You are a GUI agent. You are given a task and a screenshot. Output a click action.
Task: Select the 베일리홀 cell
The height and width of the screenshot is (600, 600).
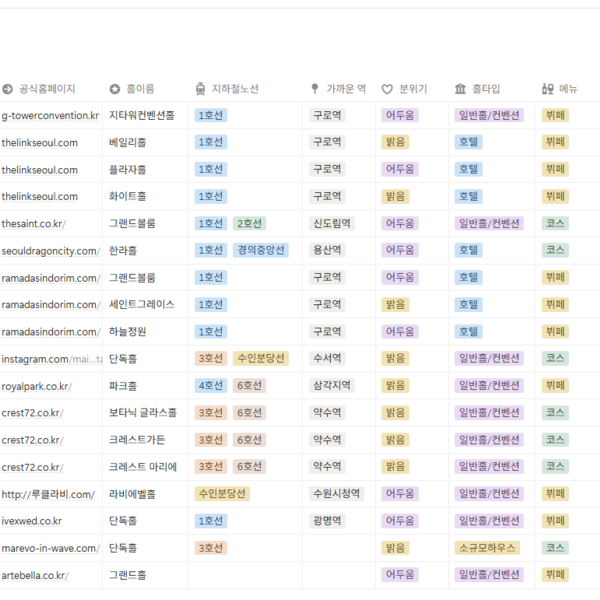click(x=145, y=143)
